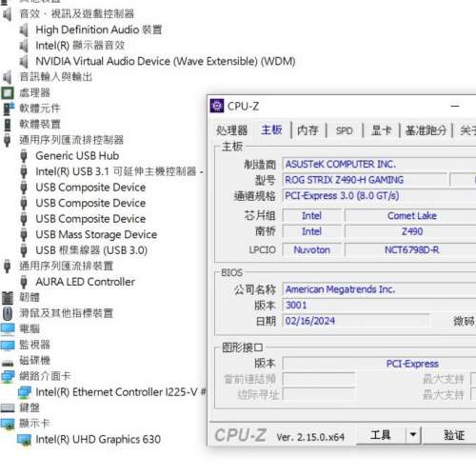This screenshot has width=476, height=476.
Task: Click the 顯示卡 display adapter category icon
Action: pyautogui.click(x=8, y=424)
